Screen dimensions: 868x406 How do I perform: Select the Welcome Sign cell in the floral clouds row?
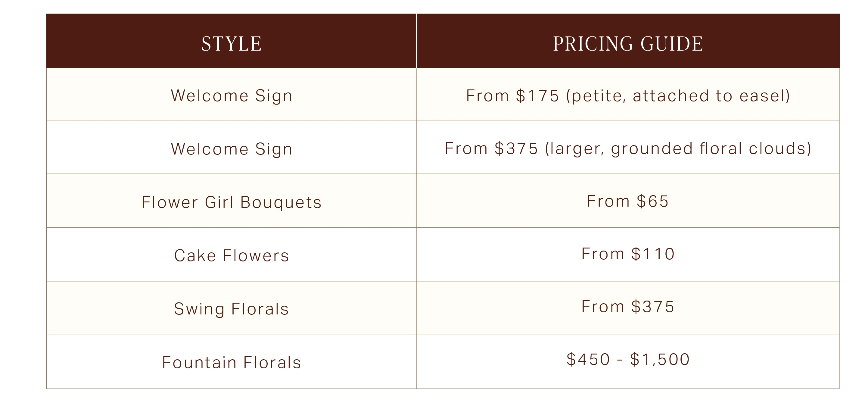point(232,149)
